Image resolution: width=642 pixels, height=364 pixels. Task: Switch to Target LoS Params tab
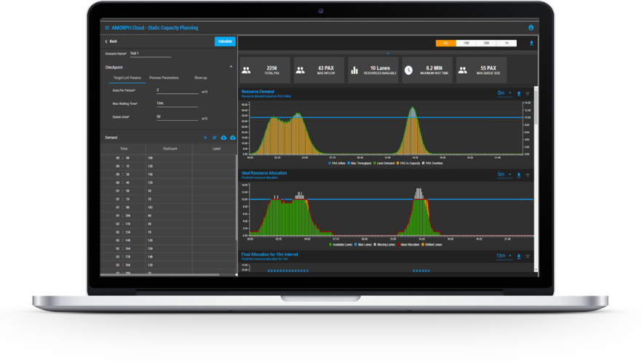(127, 78)
